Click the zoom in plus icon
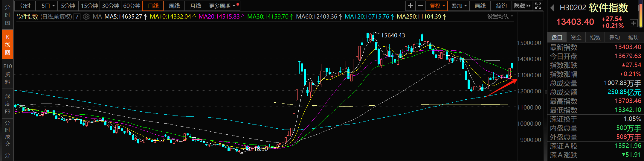The image size is (644, 161). [x=410, y=6]
